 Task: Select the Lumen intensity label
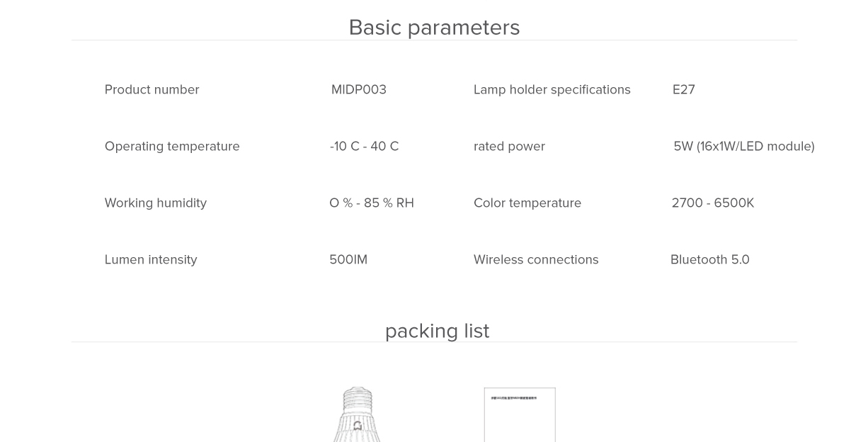pyautogui.click(x=151, y=260)
